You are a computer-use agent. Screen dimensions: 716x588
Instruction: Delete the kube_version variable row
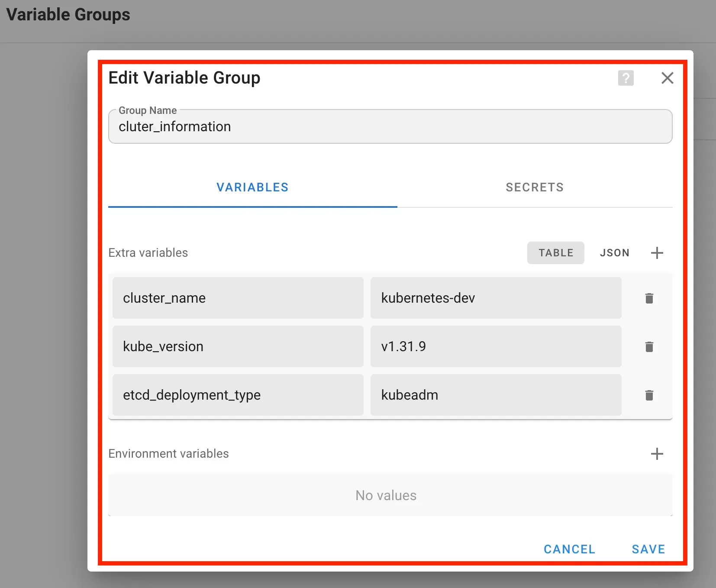click(648, 346)
